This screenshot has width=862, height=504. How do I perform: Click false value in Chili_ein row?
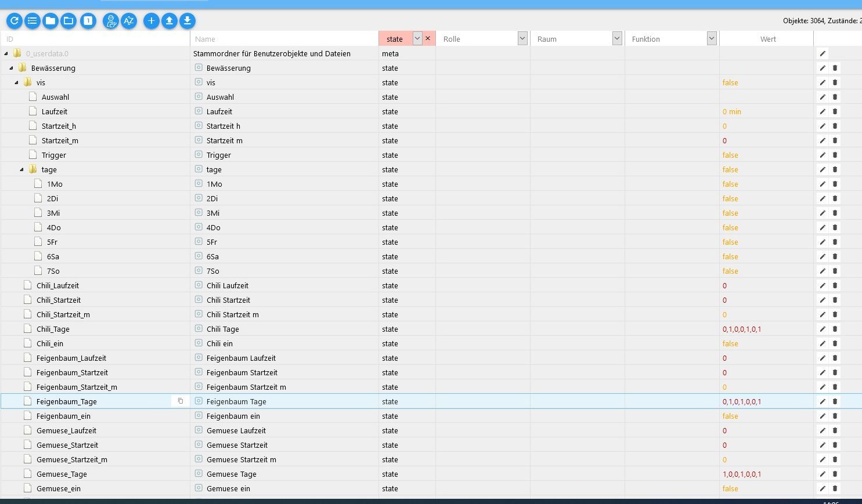730,343
